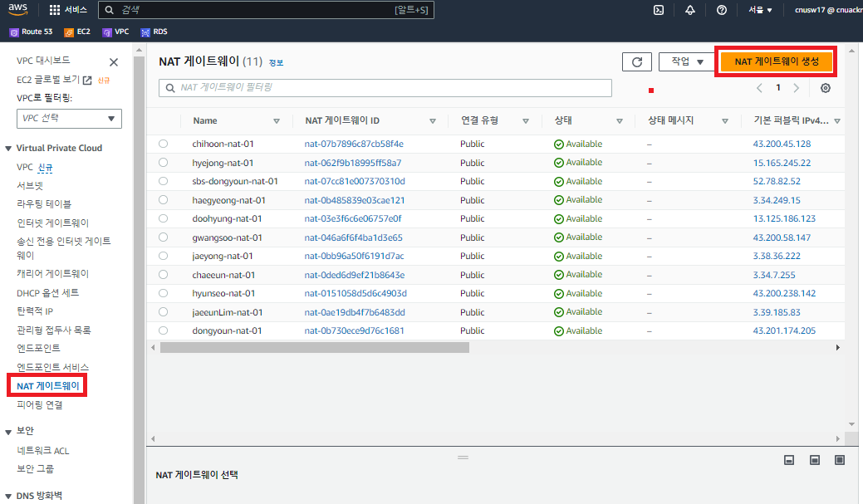This screenshot has height=504, width=863.
Task: Close the VPC sidebar panel
Action: coord(114,62)
